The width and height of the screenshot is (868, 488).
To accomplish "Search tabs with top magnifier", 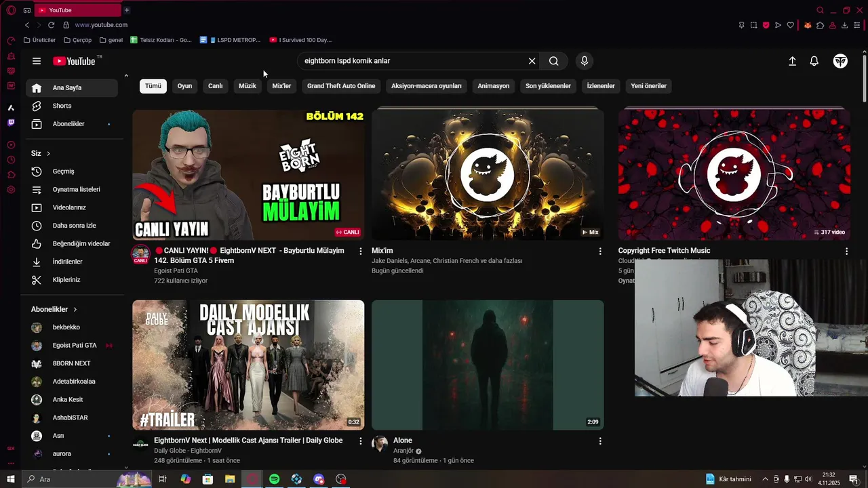I will [820, 10].
